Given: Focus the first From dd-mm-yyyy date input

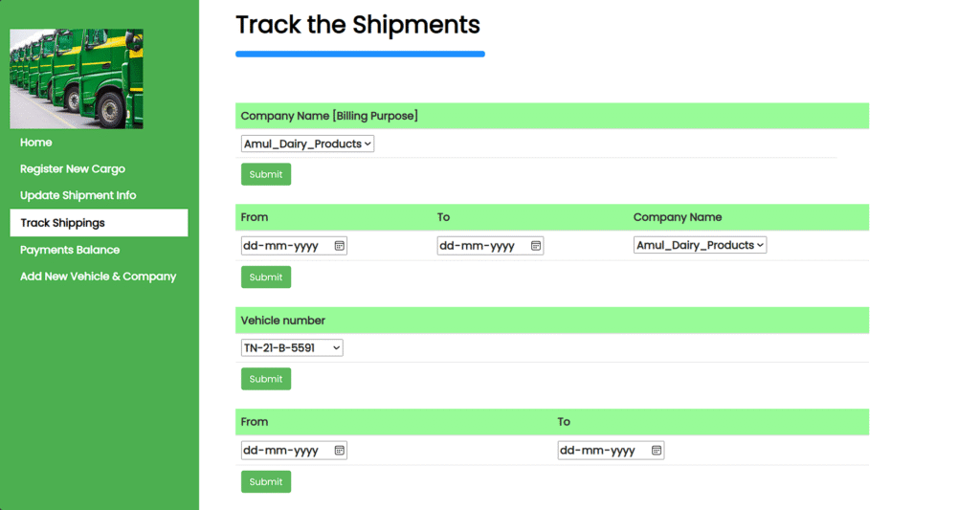Looking at the screenshot, I should (294, 246).
